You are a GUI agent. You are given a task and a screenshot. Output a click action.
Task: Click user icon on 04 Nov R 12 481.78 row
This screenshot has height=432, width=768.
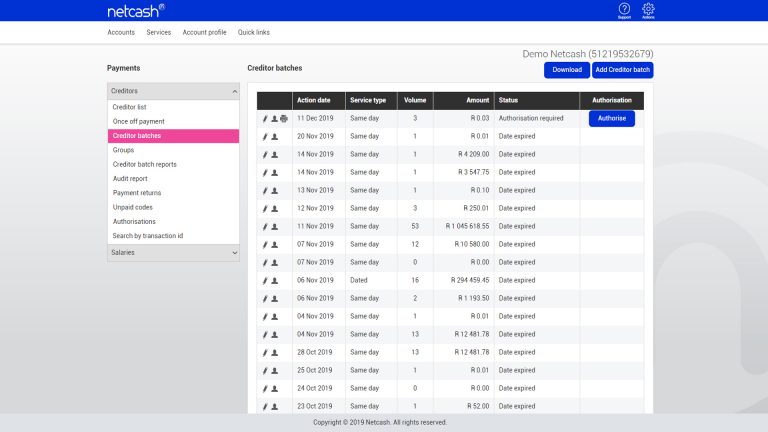click(x=274, y=335)
